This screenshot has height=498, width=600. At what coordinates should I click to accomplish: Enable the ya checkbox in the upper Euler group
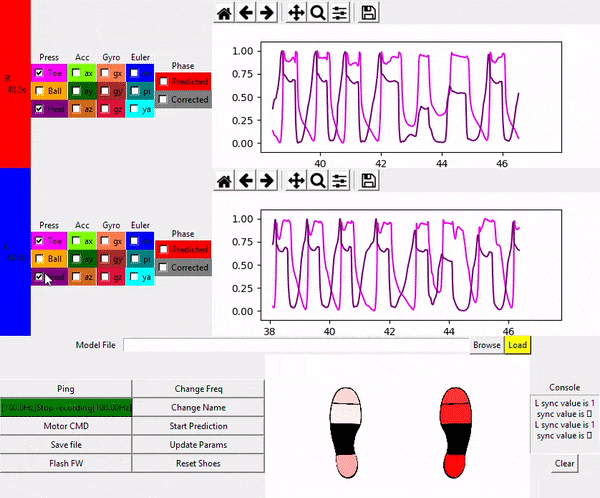pyautogui.click(x=134, y=109)
